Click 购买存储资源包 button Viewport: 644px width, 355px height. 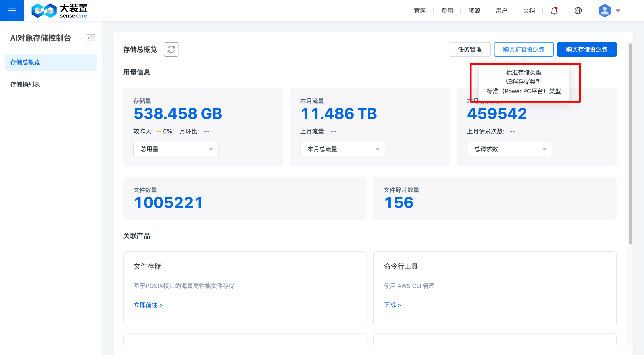coord(586,49)
